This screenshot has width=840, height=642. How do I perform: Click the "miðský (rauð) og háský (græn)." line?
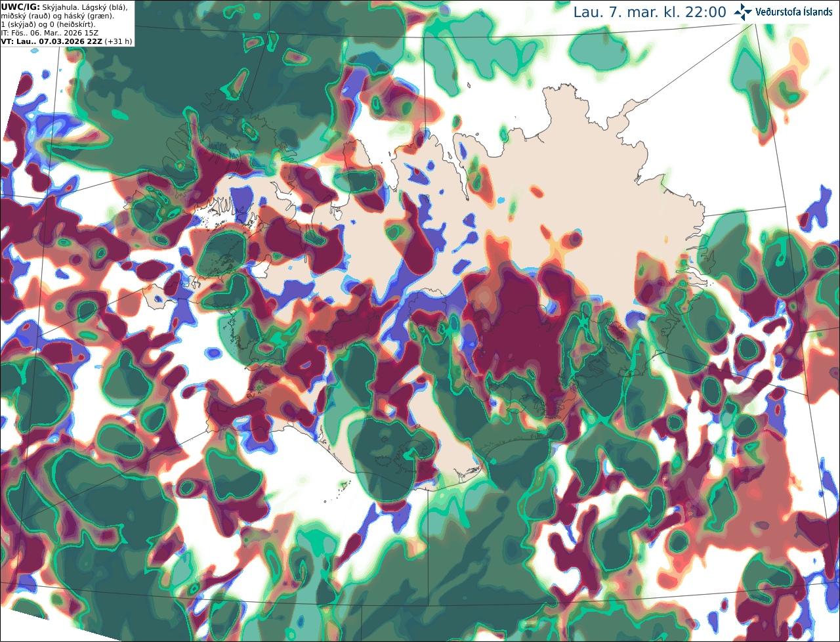(x=56, y=15)
